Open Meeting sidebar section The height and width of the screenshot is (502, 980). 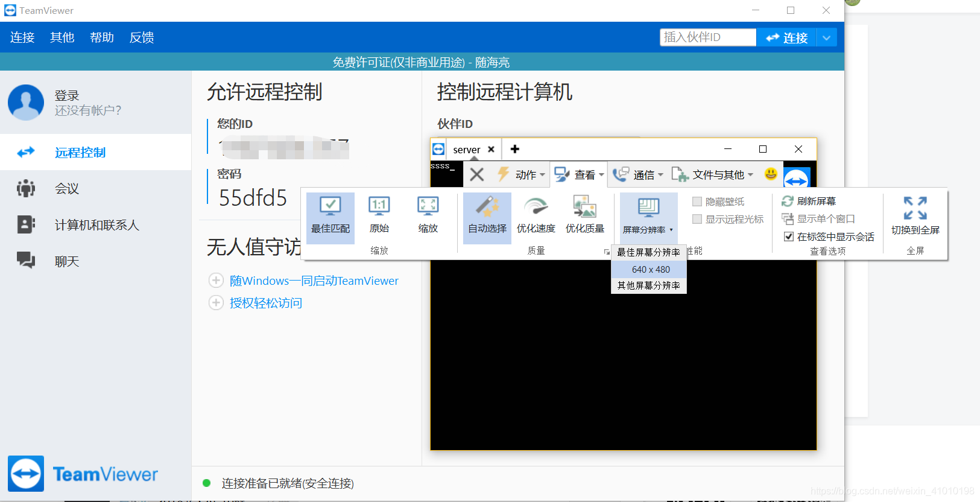click(x=96, y=188)
